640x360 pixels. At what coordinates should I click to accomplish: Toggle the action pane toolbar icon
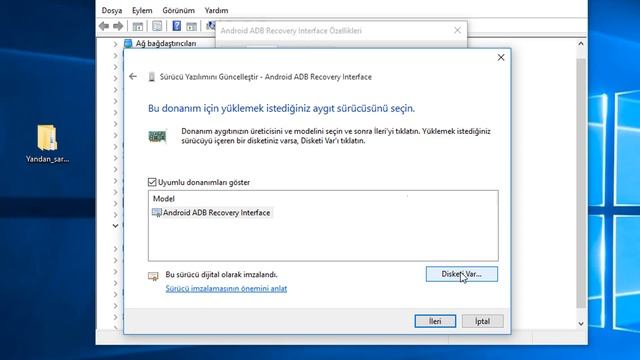(x=191, y=27)
